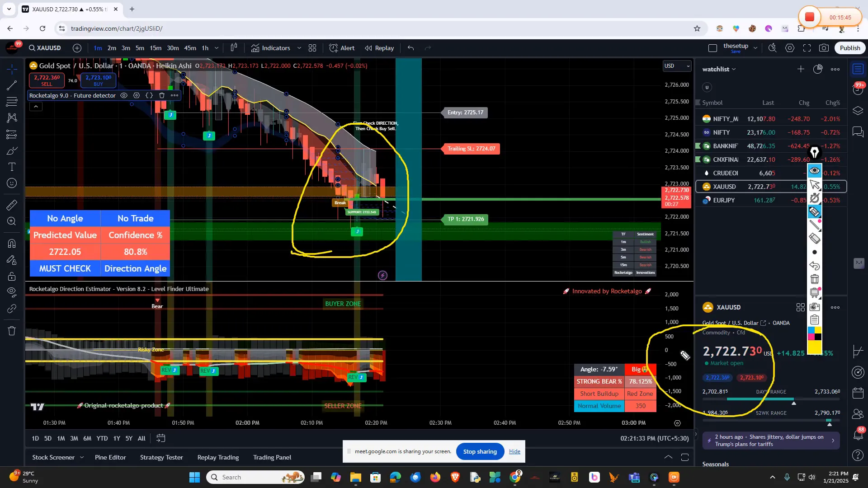
Task: Open chart settings gear
Action: [790, 48]
